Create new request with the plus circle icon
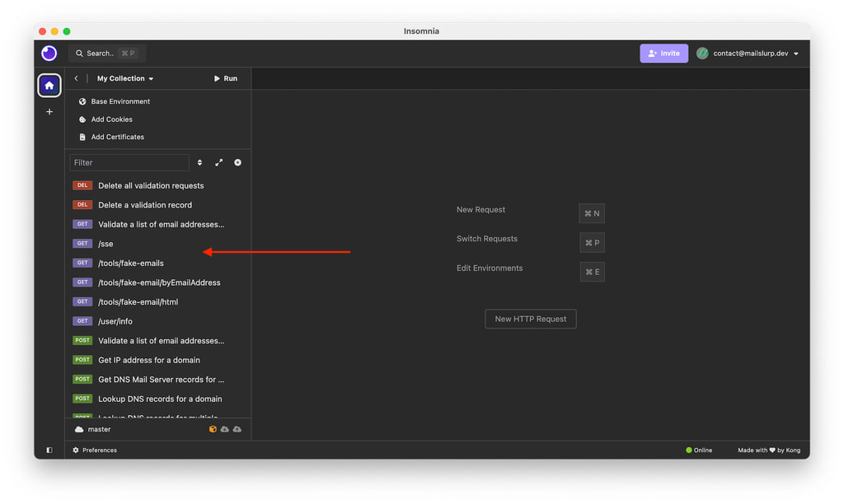Viewport: 844px width, 504px height. click(237, 162)
